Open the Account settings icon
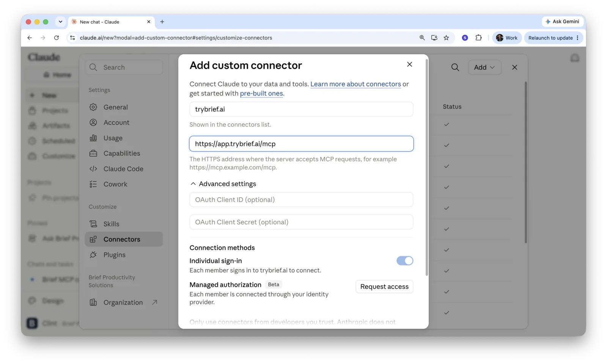The width and height of the screenshot is (607, 364). 93,122
